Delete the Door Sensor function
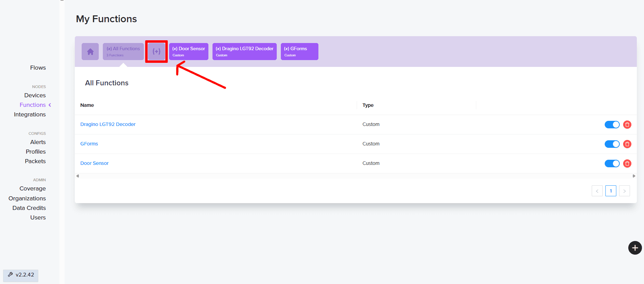The width and height of the screenshot is (644, 284). point(627,164)
